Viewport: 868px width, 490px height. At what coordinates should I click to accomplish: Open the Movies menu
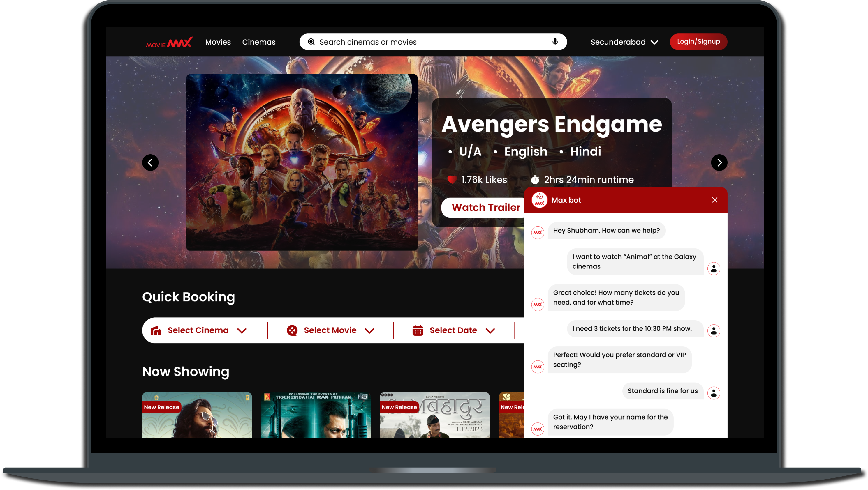pos(218,42)
